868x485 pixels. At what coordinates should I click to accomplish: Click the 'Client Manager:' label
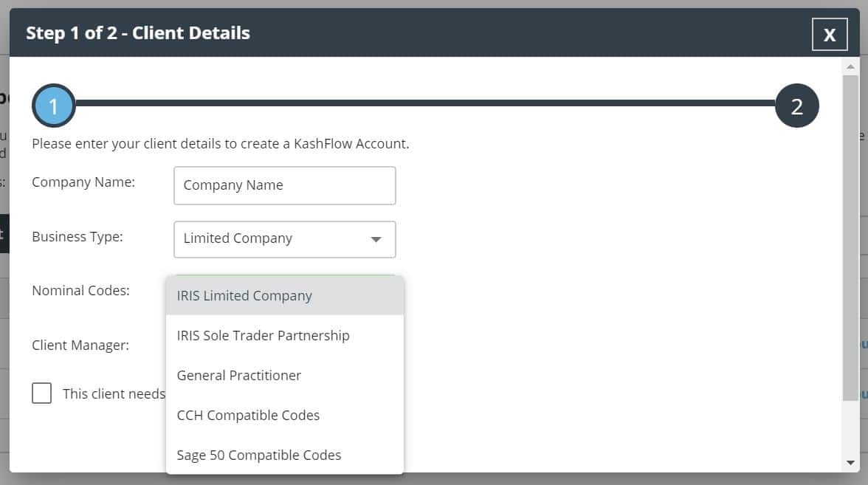(80, 345)
